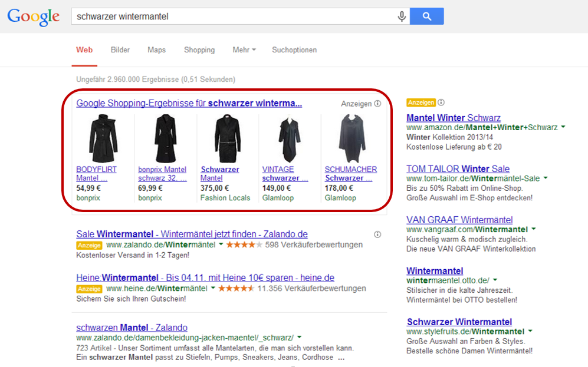Expand dropdown arrow beside tom-tailor.de URL
Viewport: 588px width, 367px height.
pyautogui.click(x=546, y=178)
